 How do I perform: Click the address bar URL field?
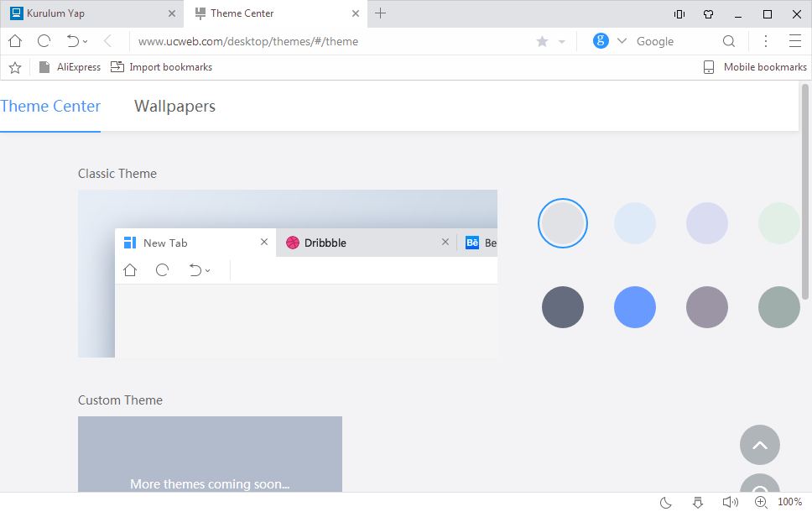pos(331,41)
